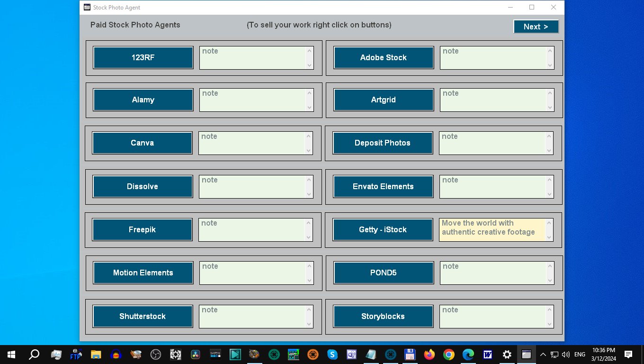Open the notification center

628,354
